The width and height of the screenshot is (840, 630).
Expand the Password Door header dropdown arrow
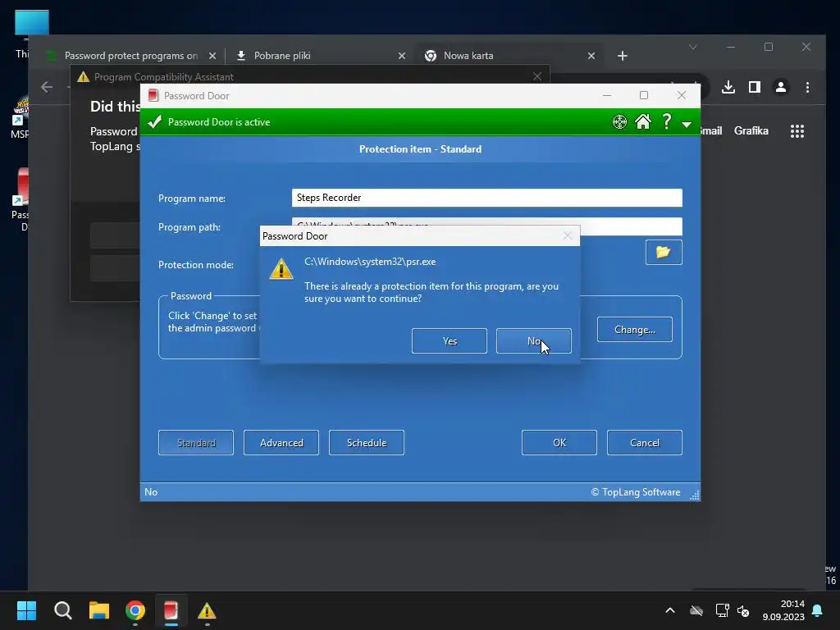pos(687,125)
